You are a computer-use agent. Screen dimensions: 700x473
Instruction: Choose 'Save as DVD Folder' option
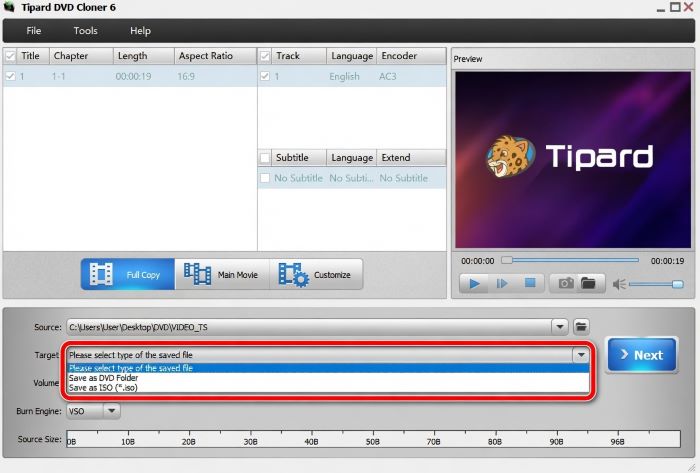pyautogui.click(x=328, y=378)
